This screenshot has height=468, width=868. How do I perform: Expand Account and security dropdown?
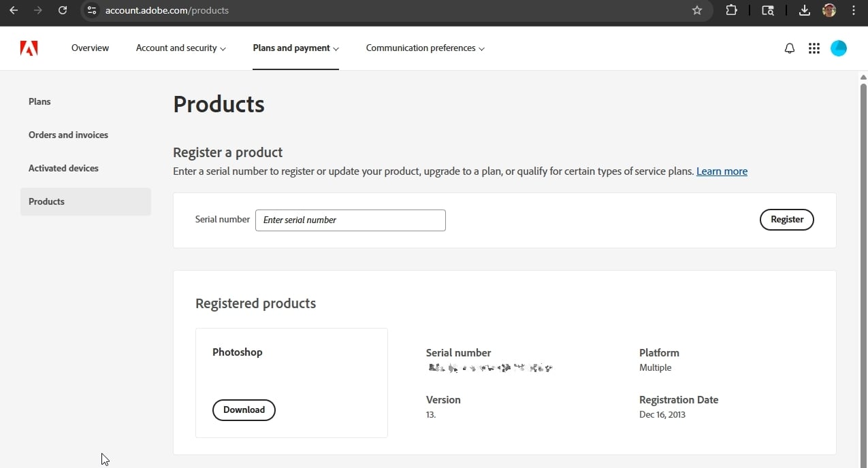coord(181,48)
